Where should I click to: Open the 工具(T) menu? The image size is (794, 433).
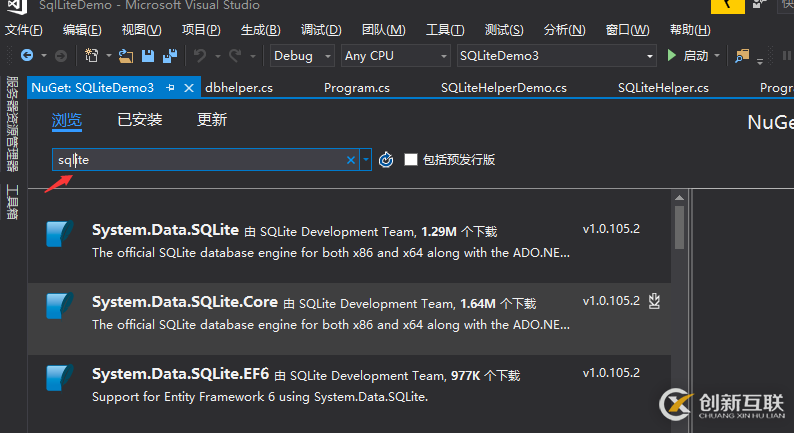pos(445,30)
